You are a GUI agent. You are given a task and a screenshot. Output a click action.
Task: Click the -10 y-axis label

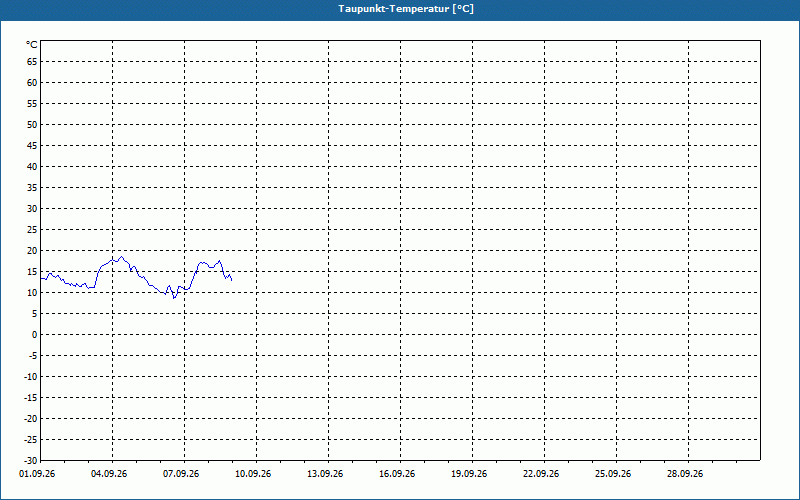click(31, 377)
